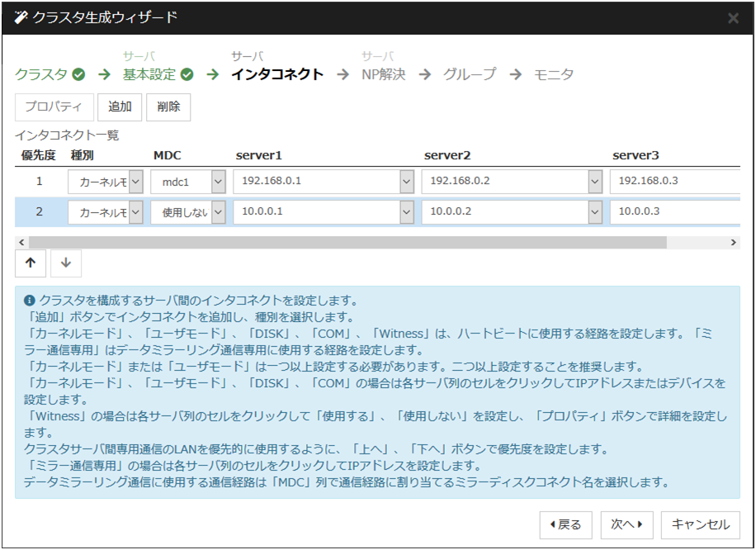
Task: Open MDC dropdown showing mdc1
Action: click(218, 181)
